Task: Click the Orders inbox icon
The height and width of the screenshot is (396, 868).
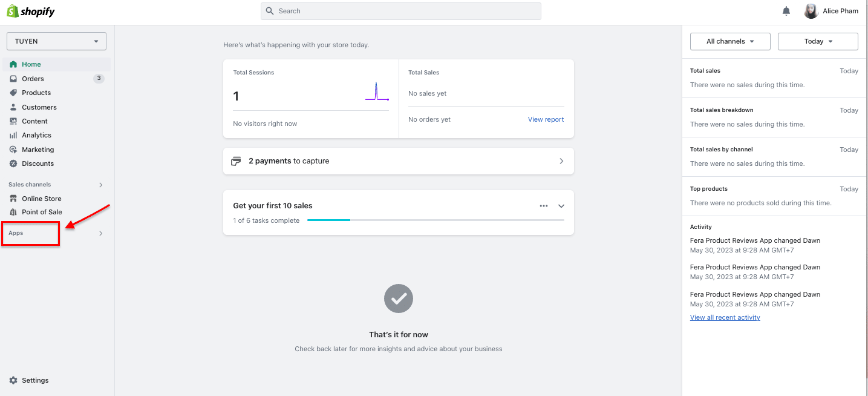Action: pyautogui.click(x=13, y=79)
